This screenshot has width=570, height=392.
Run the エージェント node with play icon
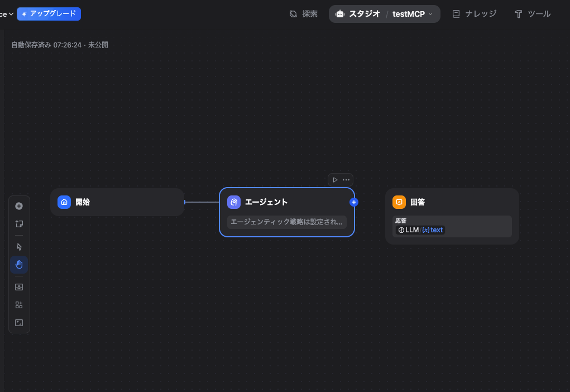tap(335, 180)
